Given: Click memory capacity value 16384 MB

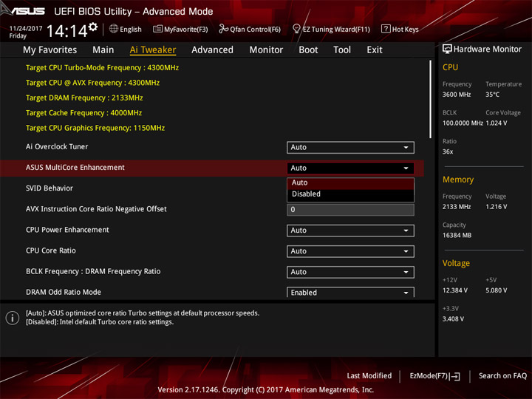Looking at the screenshot, I should click(x=457, y=236).
